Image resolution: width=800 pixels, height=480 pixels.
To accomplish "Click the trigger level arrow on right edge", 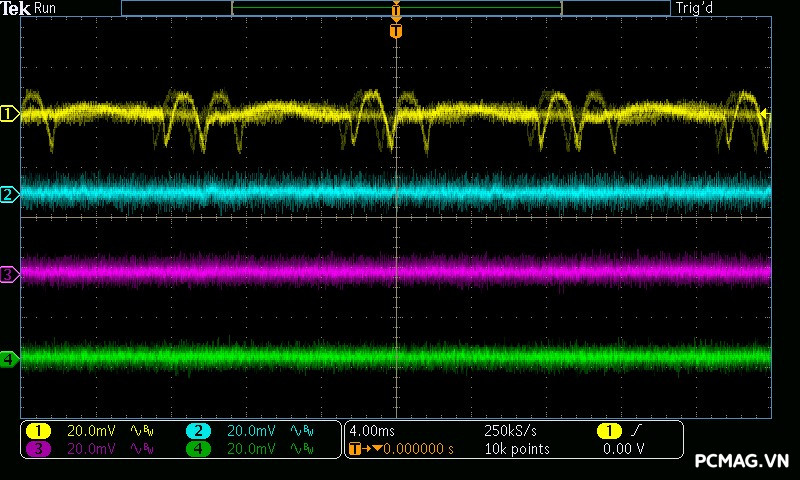I will [765, 115].
